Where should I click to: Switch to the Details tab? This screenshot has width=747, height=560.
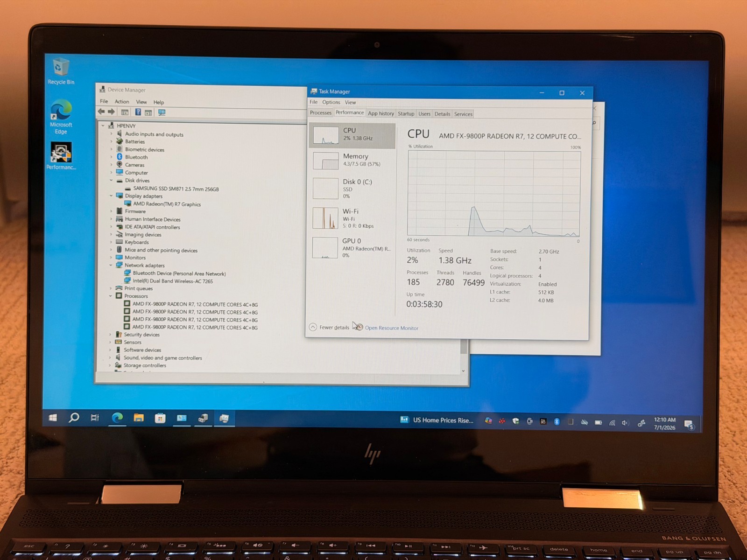point(443,114)
